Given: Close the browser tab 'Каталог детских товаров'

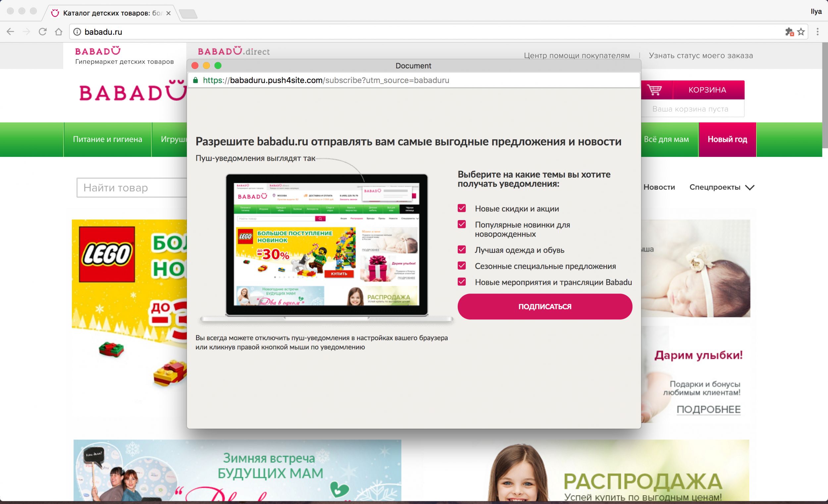Looking at the screenshot, I should coord(168,13).
